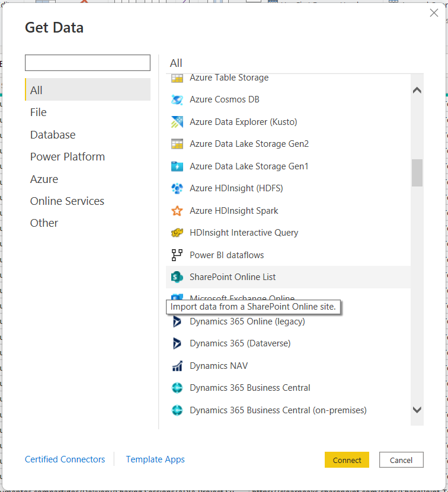Choose Azure Data Explorer (Kusto) text
This screenshot has height=492, width=448.
(x=243, y=122)
